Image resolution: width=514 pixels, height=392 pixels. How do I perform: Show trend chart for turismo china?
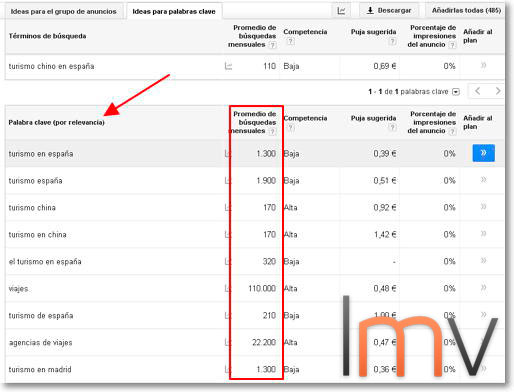227,208
